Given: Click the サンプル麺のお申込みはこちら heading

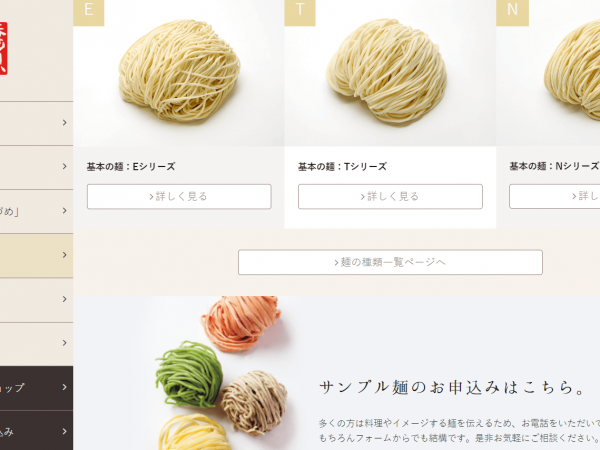Looking at the screenshot, I should point(453,388).
